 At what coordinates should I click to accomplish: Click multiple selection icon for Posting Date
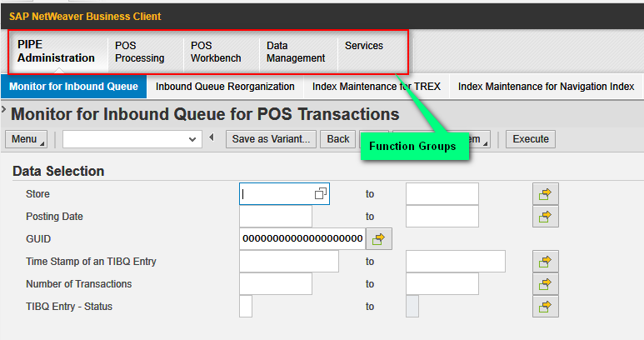tap(545, 217)
